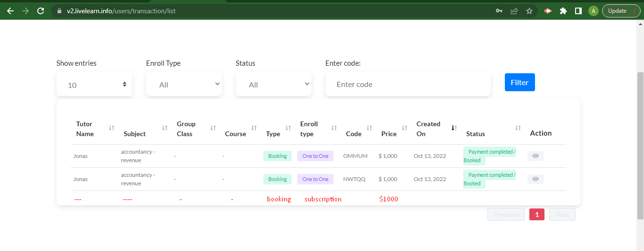Open the Show entries dropdown
644x251 pixels.
[94, 85]
